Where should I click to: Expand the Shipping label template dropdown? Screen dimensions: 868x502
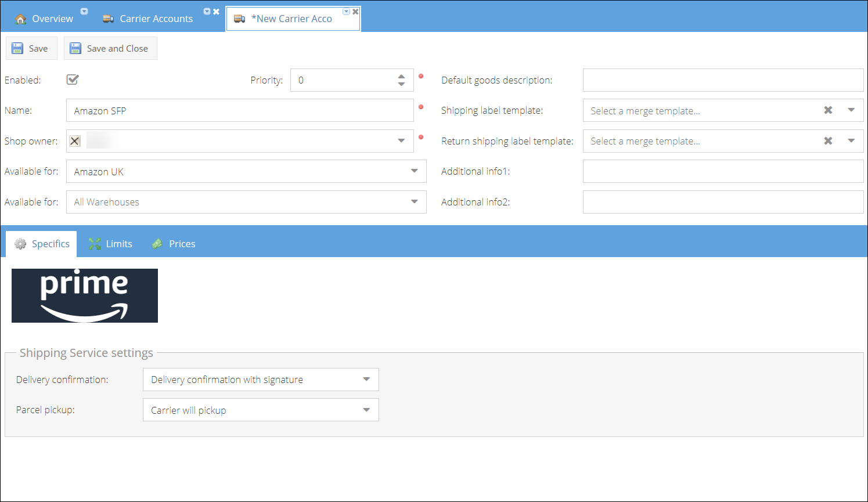851,110
